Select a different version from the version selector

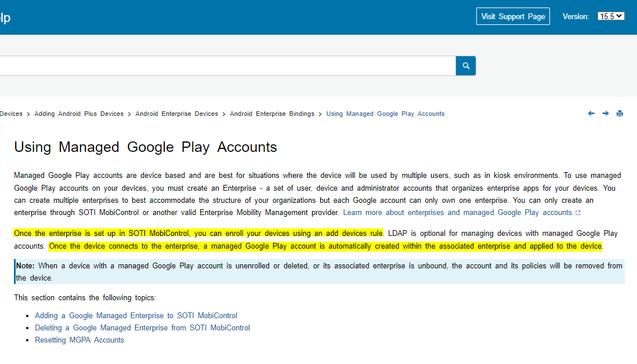610,16
